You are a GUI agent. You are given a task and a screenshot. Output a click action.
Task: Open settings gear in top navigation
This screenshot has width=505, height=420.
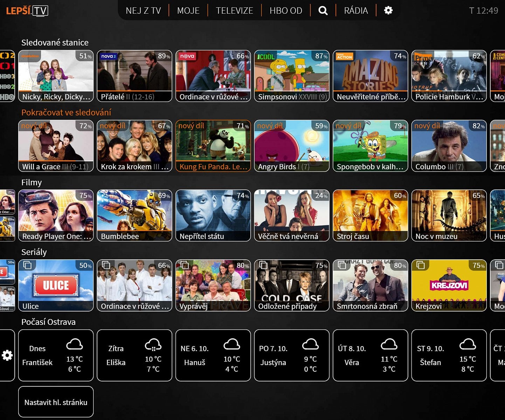tap(388, 10)
